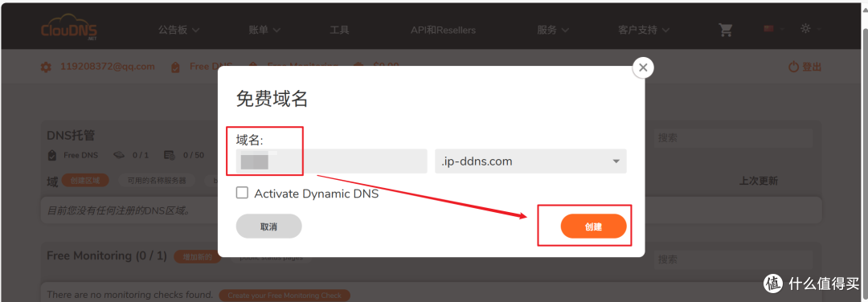Click the 取消 button
This screenshot has height=302, width=868.
click(x=268, y=226)
